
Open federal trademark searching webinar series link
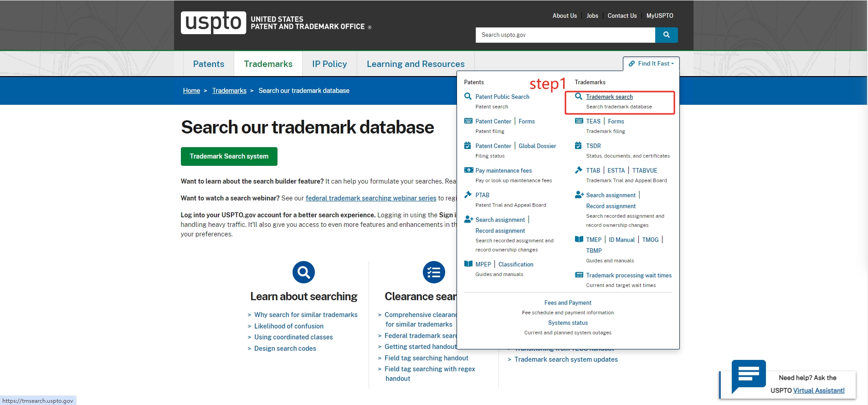[371, 198]
